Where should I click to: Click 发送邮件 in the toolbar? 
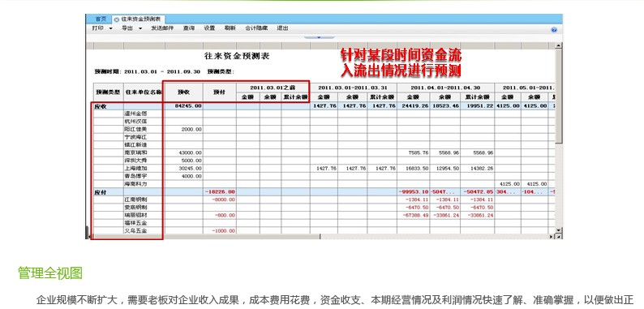[162, 28]
